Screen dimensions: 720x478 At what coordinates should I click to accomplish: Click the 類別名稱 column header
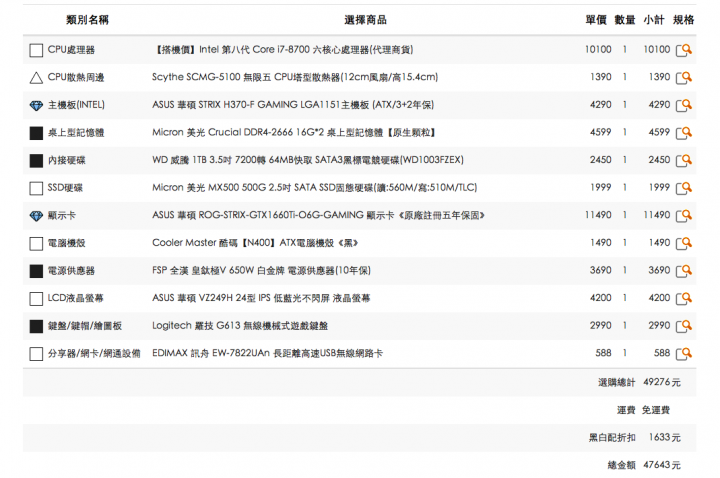point(87,20)
